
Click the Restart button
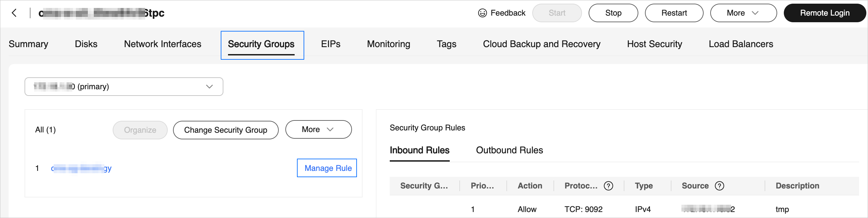[673, 13]
